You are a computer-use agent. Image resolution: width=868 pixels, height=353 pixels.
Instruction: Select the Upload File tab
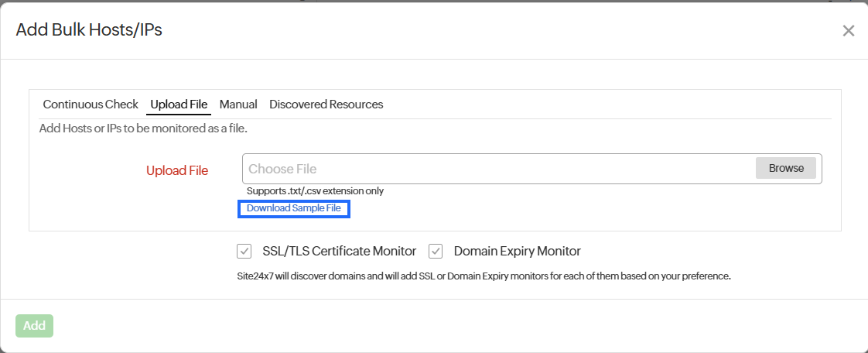point(179,105)
